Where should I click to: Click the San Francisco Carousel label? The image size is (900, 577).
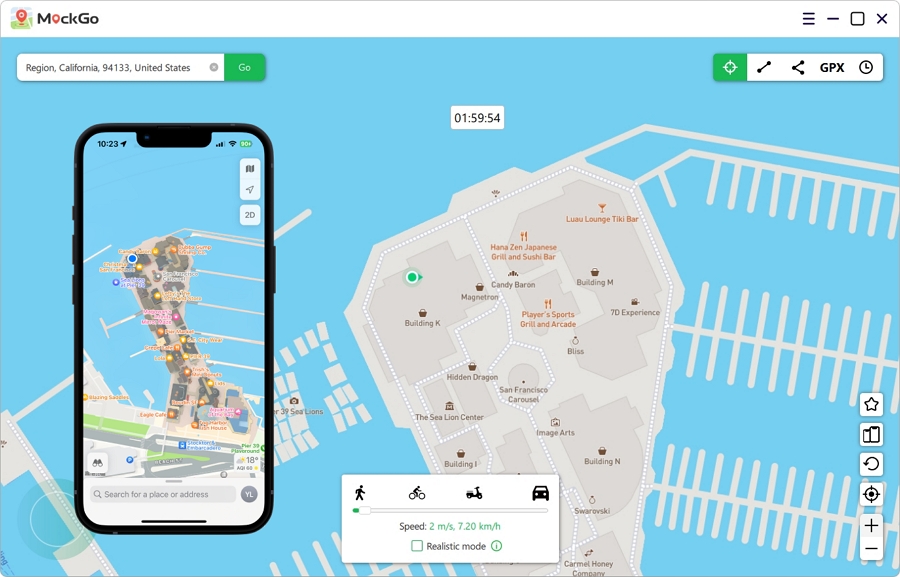[523, 394]
